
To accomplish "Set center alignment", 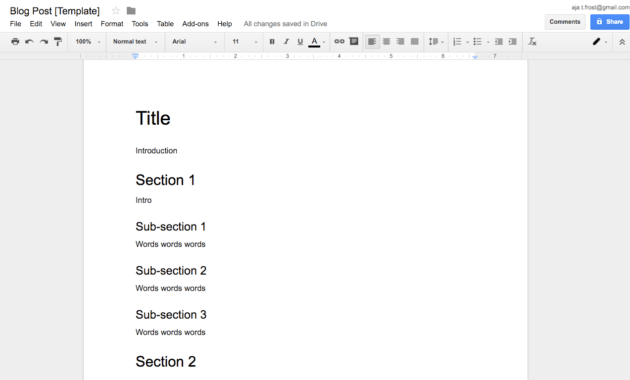I will (387, 41).
